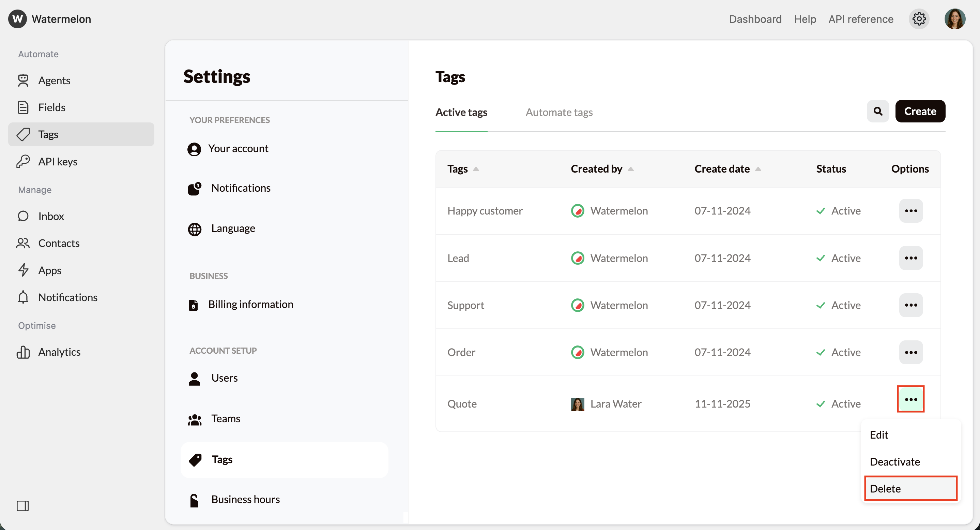980x530 pixels.
Task: Click the search magnifier icon in Tags
Action: click(x=878, y=111)
